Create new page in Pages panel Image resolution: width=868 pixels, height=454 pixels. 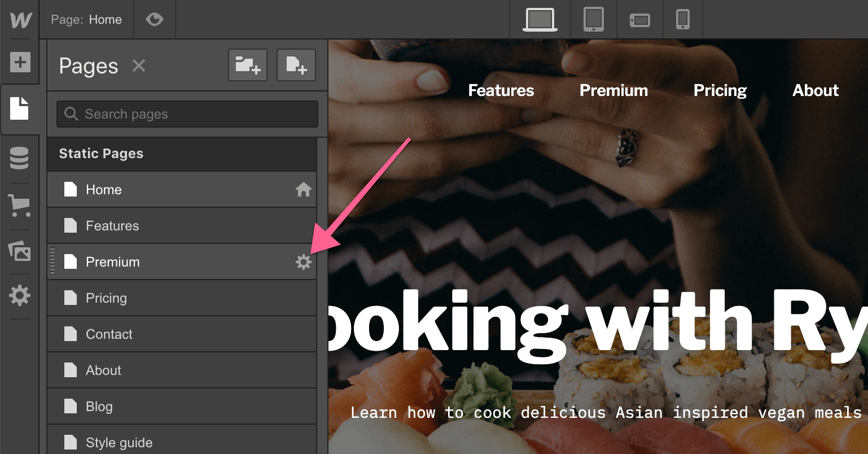point(296,65)
